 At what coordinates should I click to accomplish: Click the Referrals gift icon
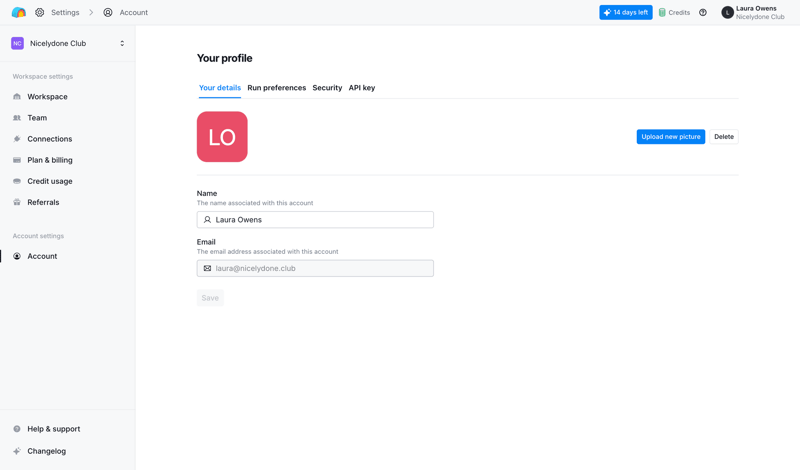[x=17, y=203]
